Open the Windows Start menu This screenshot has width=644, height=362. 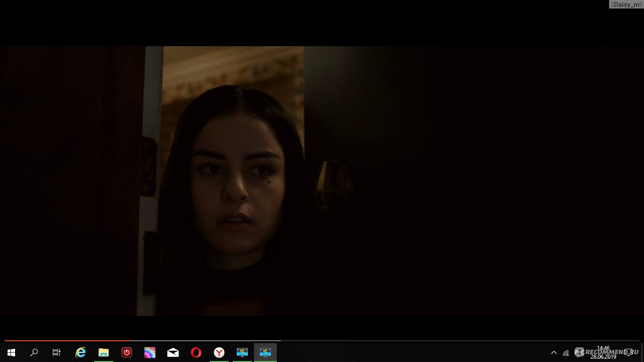coord(11,353)
